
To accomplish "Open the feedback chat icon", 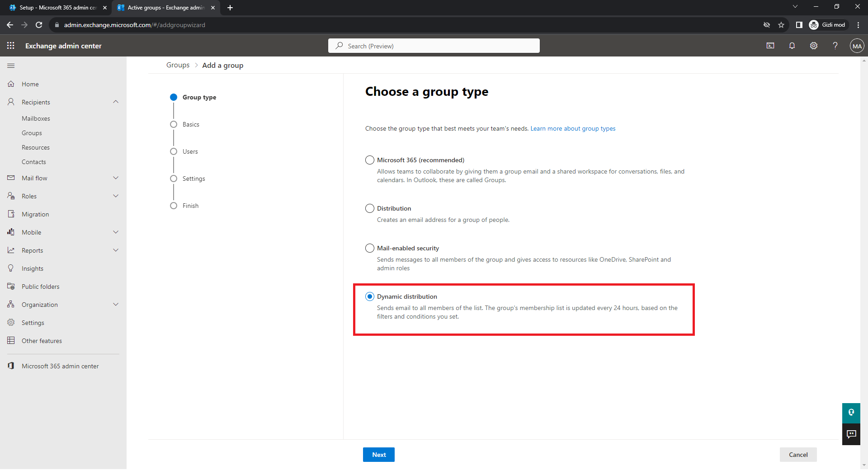I will [x=851, y=434].
